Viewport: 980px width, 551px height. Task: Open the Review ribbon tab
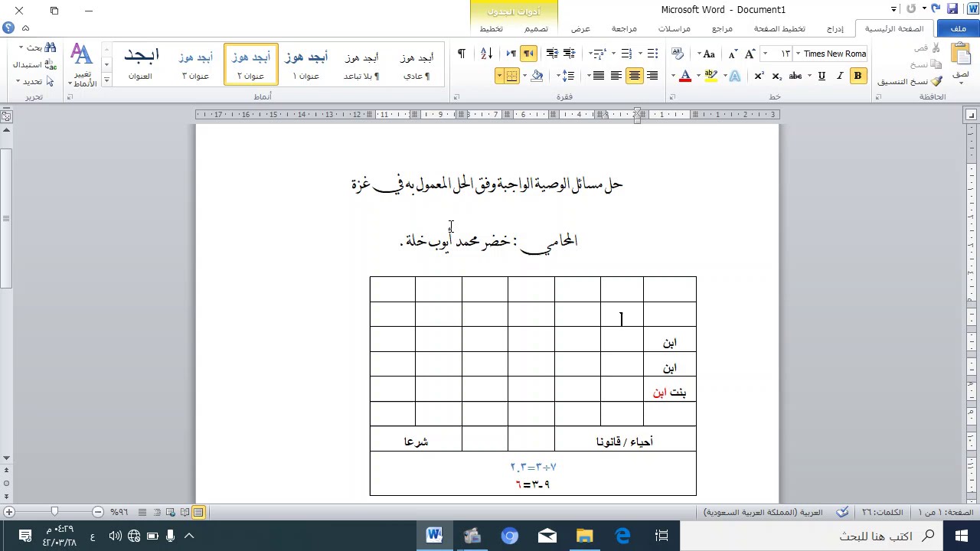[x=624, y=28]
